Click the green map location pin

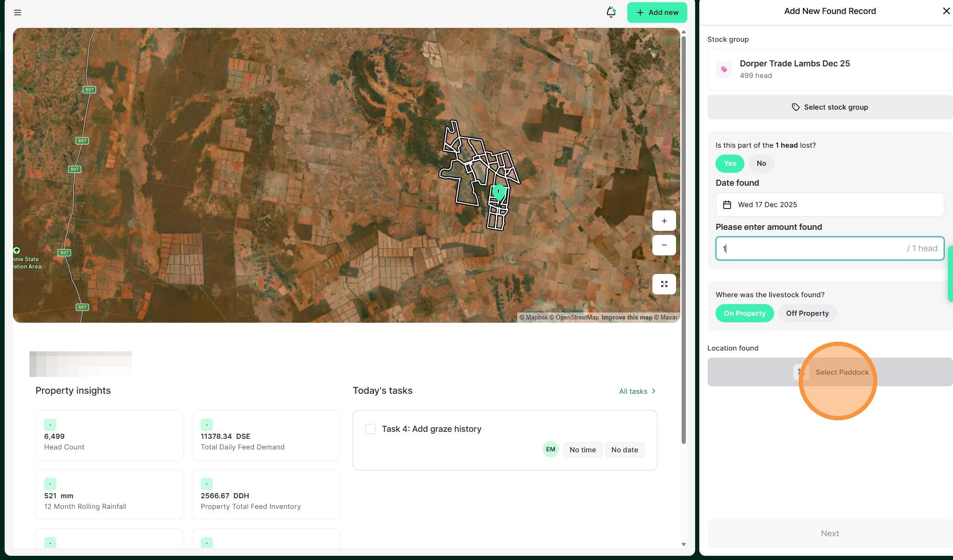tap(499, 192)
